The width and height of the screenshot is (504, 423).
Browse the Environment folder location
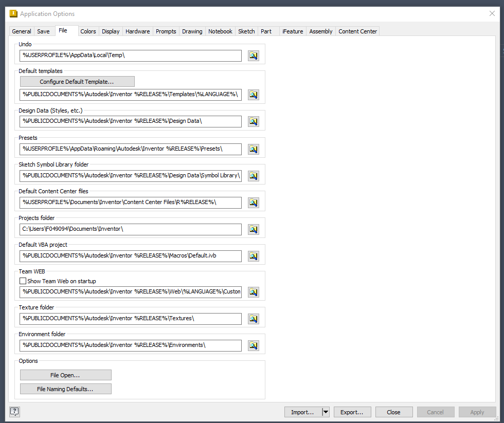[x=253, y=345]
